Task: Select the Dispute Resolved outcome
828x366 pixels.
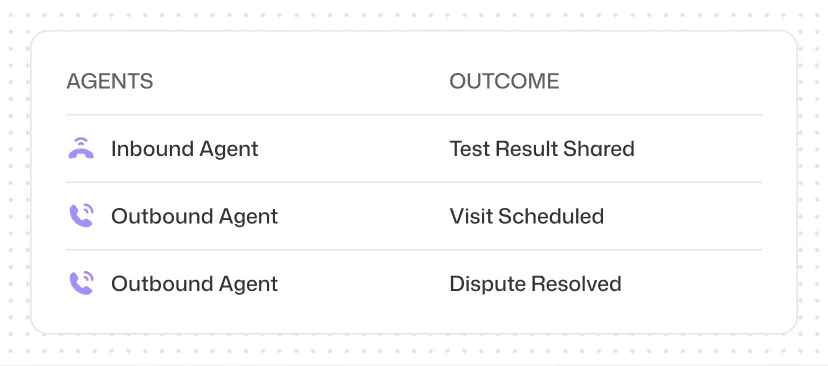Action: click(535, 284)
